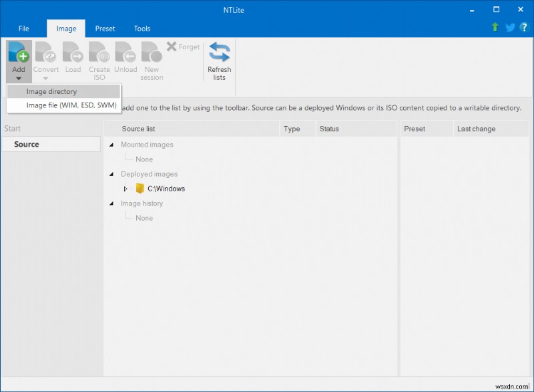534x392 pixels.
Task: Switch to the Preset tab
Action: (x=105, y=28)
